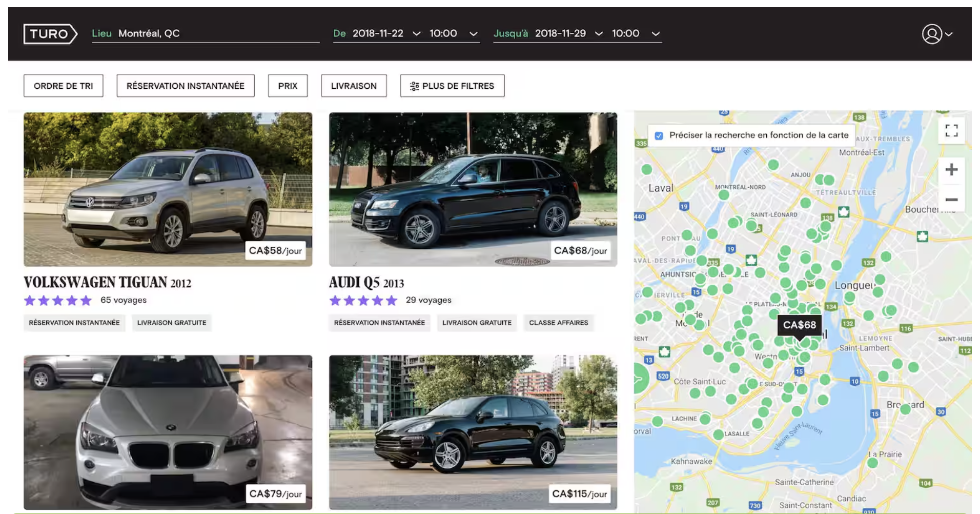Click the CA$58/jour price label
980x514 pixels.
point(275,251)
